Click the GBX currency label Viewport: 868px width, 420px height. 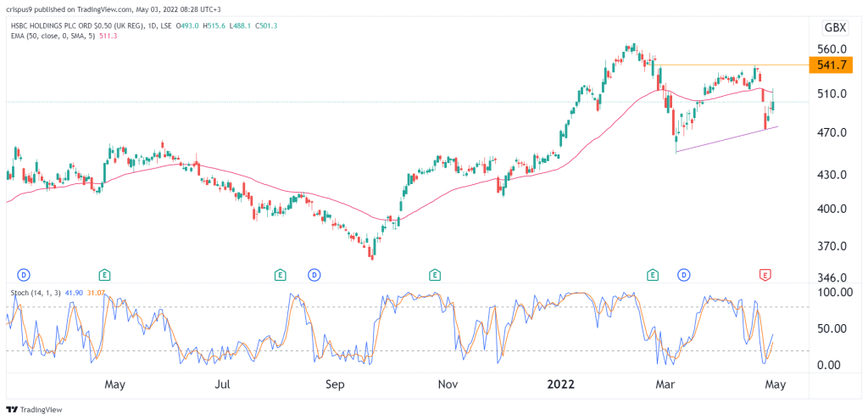coord(835,28)
